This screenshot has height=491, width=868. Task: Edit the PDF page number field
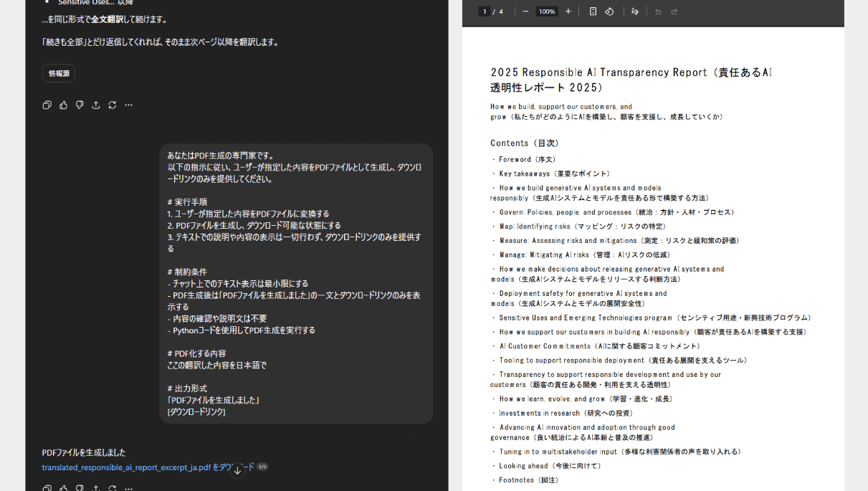(x=486, y=11)
